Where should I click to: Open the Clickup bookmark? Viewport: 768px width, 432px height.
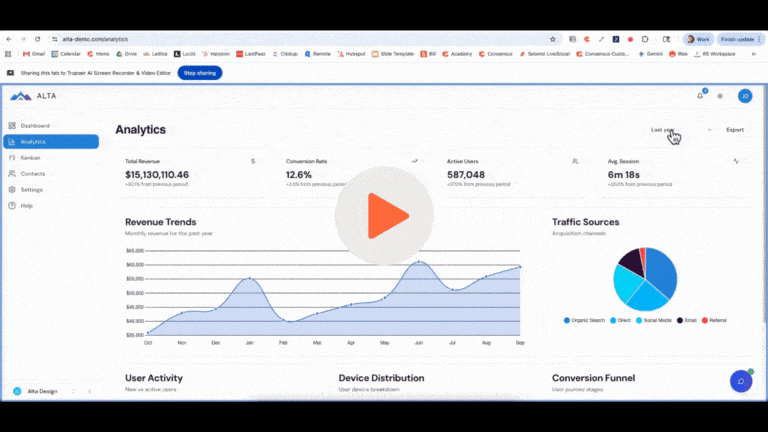coord(284,54)
